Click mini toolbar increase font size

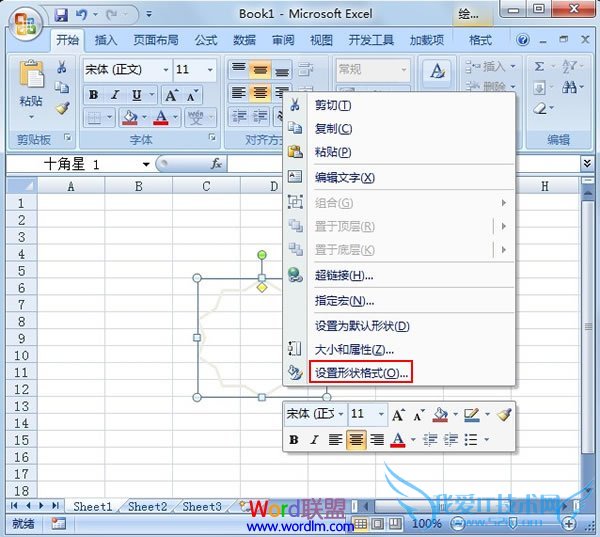(398, 415)
